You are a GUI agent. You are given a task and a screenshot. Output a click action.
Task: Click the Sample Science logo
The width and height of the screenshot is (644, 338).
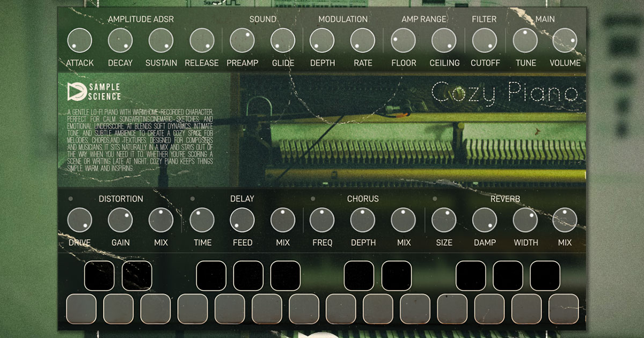pos(94,91)
